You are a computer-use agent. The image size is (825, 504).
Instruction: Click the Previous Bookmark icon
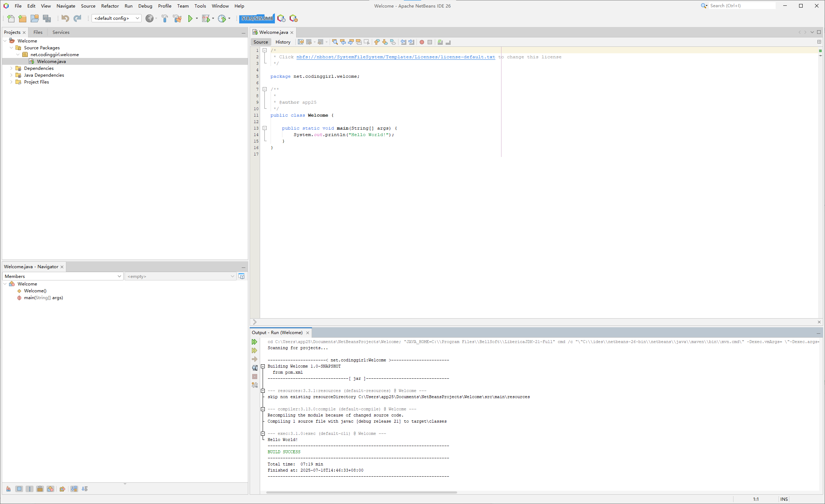coord(377,42)
